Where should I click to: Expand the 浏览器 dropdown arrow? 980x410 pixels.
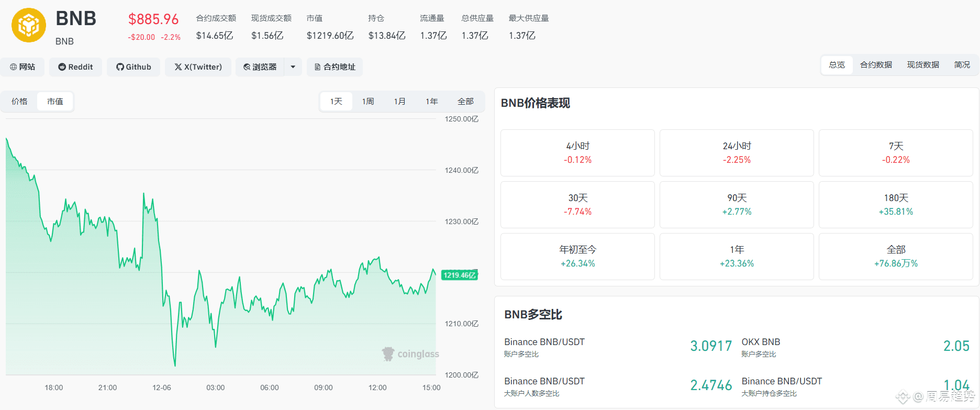pos(293,67)
